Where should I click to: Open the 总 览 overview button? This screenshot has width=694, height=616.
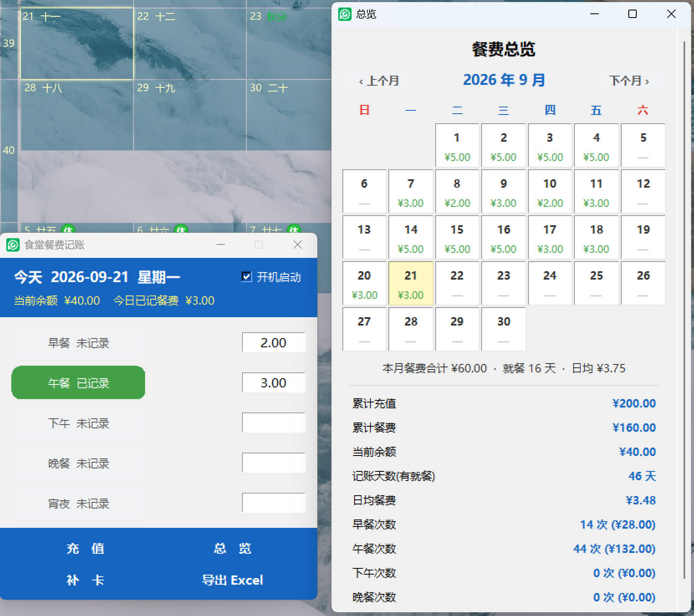[x=232, y=548]
